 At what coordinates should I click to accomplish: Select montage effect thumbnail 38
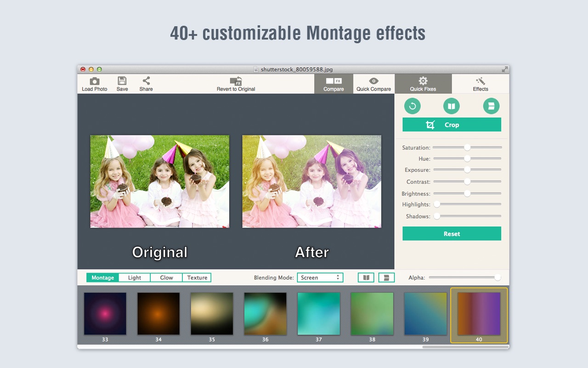(372, 314)
